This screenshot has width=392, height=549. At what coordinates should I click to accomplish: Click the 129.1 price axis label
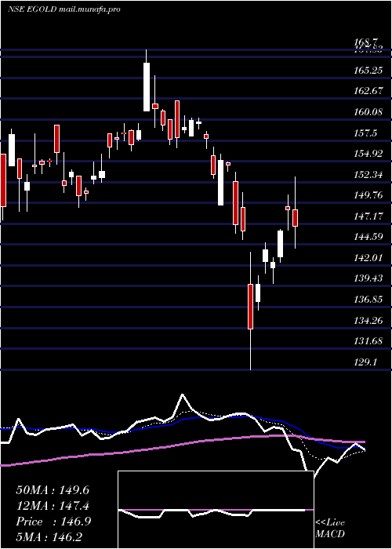pyautogui.click(x=366, y=362)
